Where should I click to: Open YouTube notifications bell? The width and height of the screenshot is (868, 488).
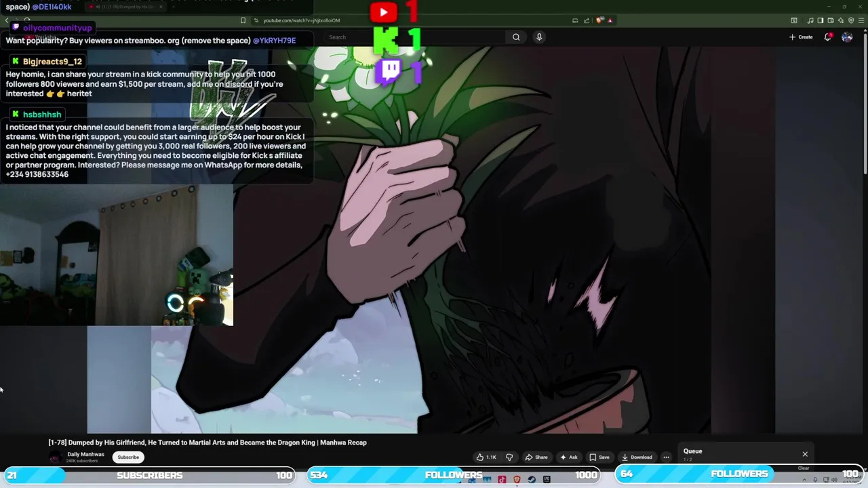(x=828, y=37)
